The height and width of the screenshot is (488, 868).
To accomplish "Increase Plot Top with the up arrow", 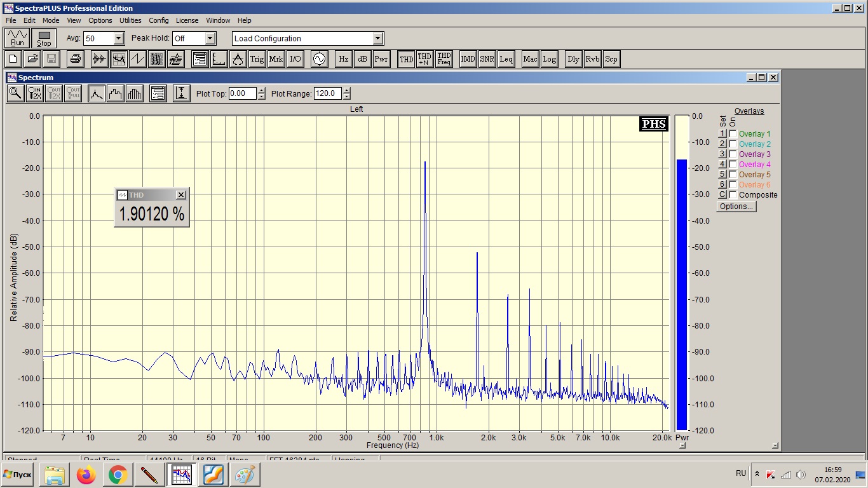I will (261, 90).
